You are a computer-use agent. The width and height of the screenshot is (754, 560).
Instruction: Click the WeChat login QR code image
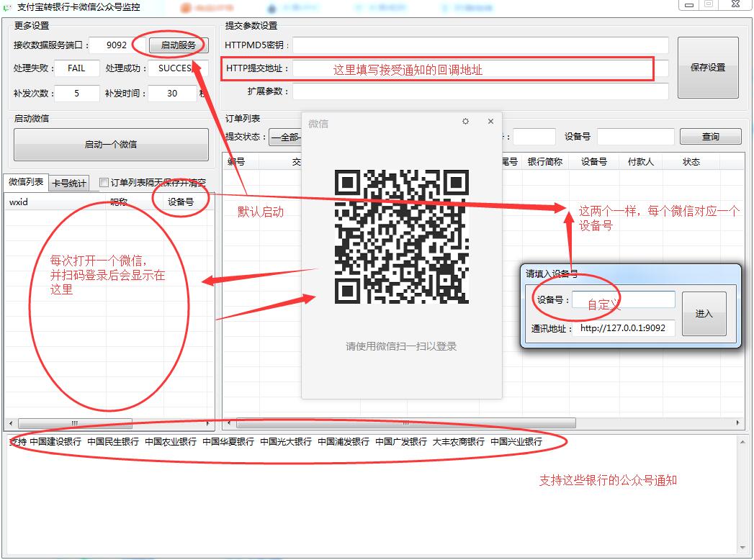point(402,237)
